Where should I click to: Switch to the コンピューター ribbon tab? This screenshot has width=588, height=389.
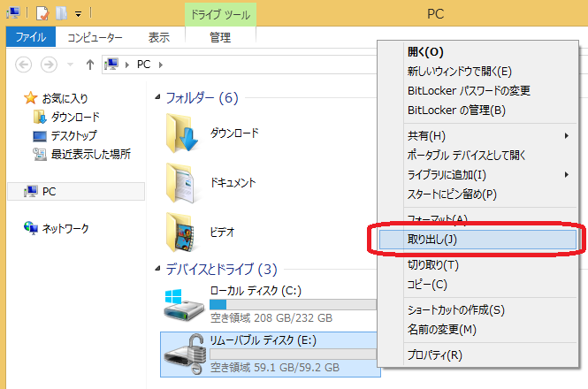[x=95, y=37]
